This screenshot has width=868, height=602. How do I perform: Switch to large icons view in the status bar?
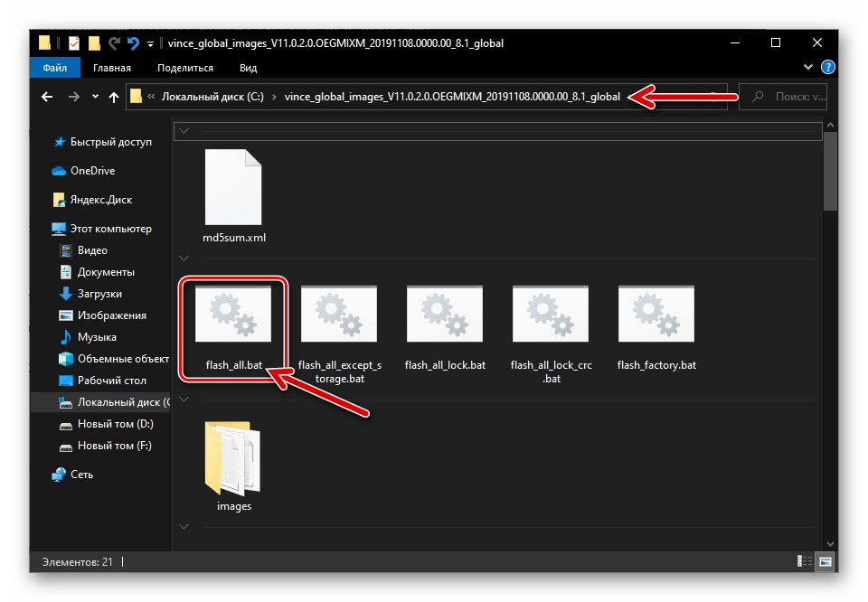pos(825,561)
